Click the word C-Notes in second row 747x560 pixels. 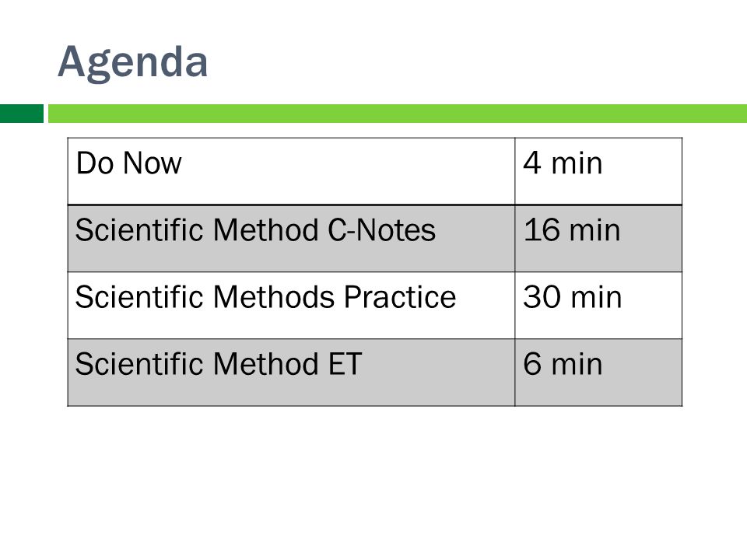pos(381,230)
